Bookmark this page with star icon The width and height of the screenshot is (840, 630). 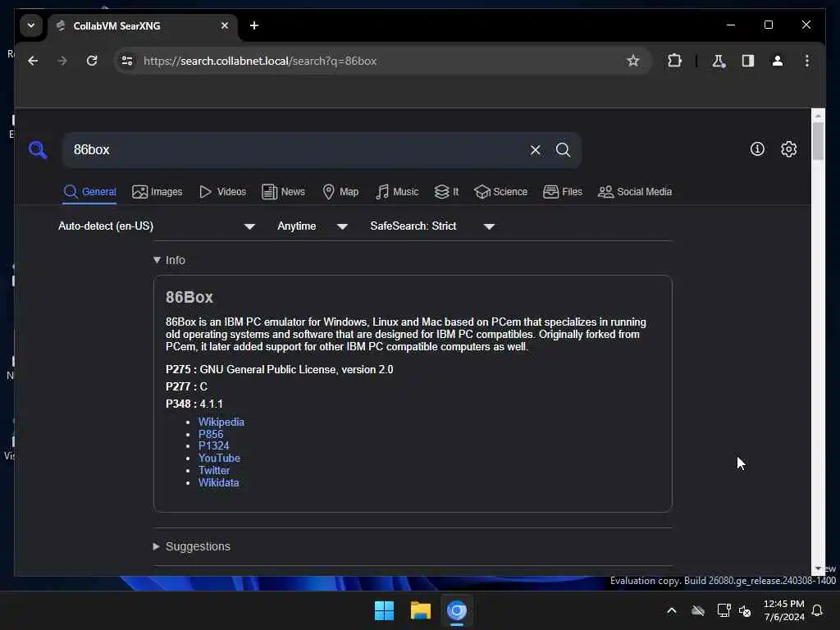[632, 61]
